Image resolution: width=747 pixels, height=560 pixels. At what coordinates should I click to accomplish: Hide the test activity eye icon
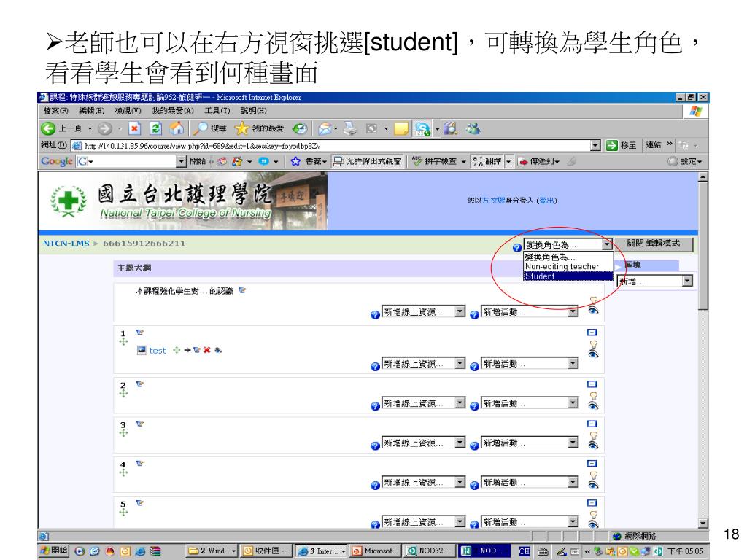[218, 350]
